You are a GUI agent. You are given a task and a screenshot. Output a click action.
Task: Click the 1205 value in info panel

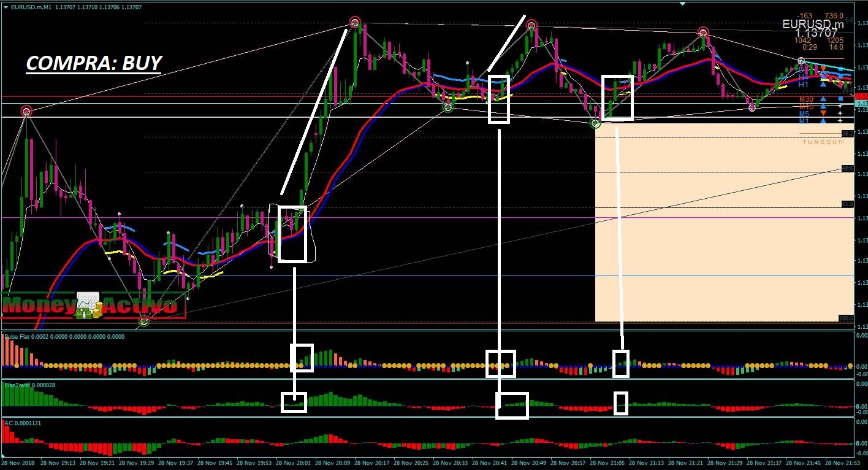835,40
